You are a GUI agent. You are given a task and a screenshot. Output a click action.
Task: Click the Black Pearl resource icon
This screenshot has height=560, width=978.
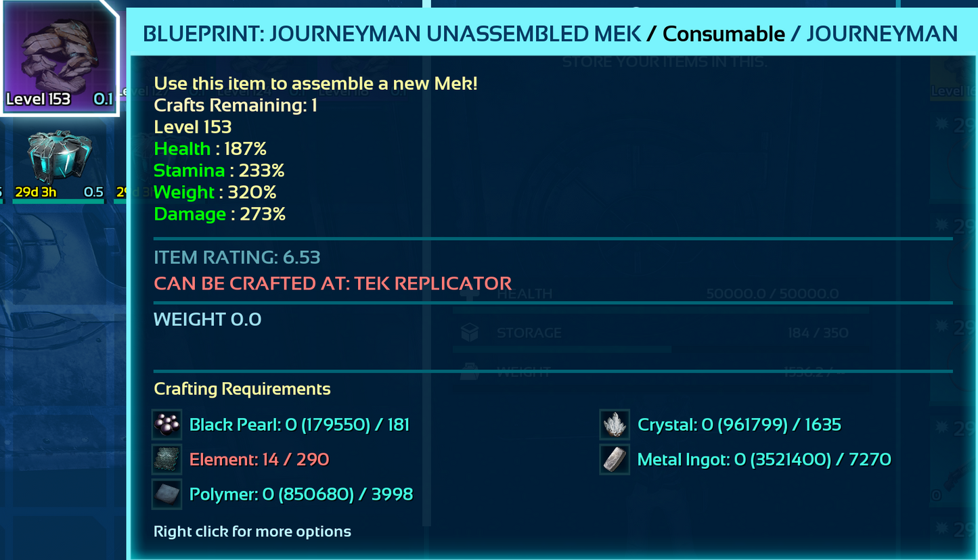(x=166, y=425)
